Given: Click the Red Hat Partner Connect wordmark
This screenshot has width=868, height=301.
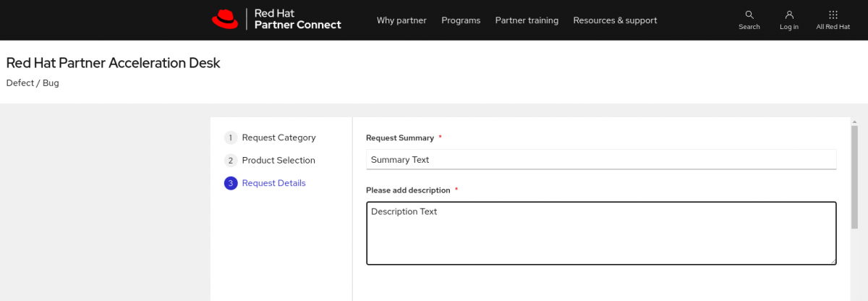Looking at the screenshot, I should pos(297,20).
